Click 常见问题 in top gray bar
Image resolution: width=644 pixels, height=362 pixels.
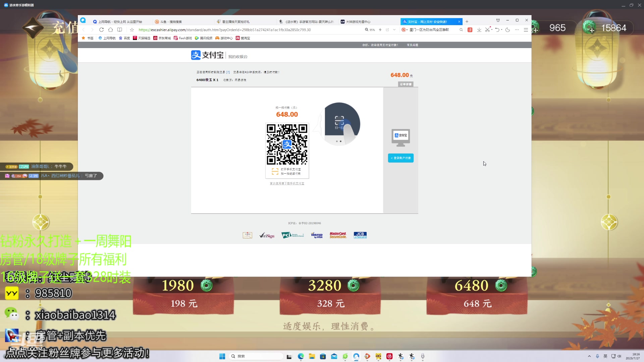pos(413,45)
